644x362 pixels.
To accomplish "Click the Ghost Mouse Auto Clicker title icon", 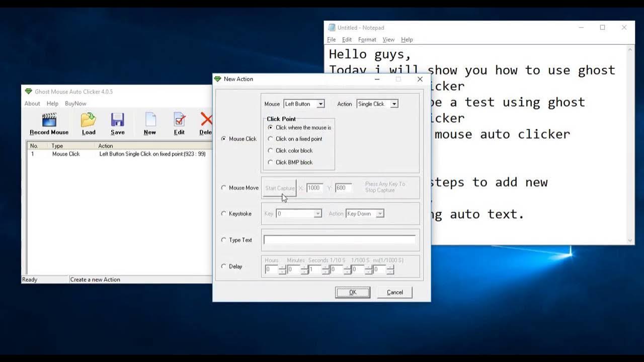I will (28, 92).
